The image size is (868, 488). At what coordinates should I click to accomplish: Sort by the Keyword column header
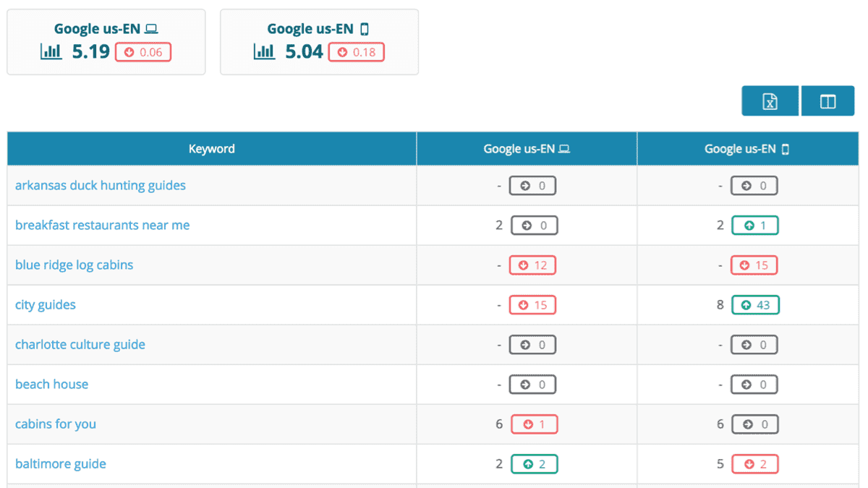(x=212, y=149)
